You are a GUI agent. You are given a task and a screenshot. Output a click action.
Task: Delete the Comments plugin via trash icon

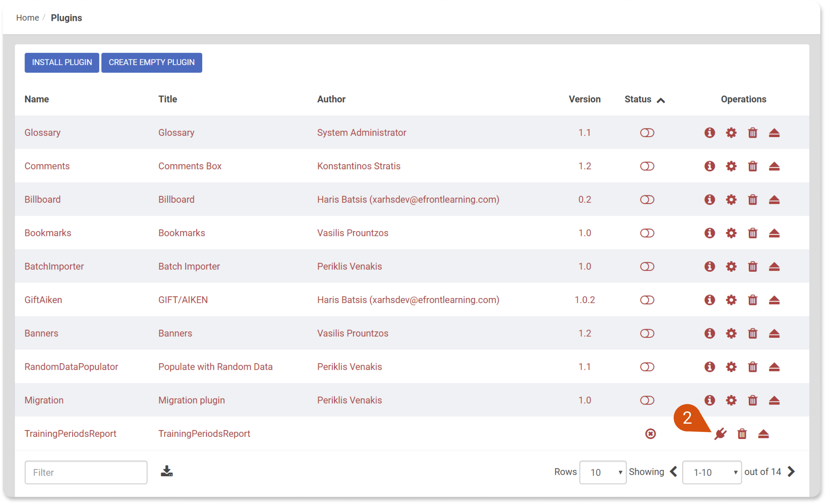[x=753, y=166]
